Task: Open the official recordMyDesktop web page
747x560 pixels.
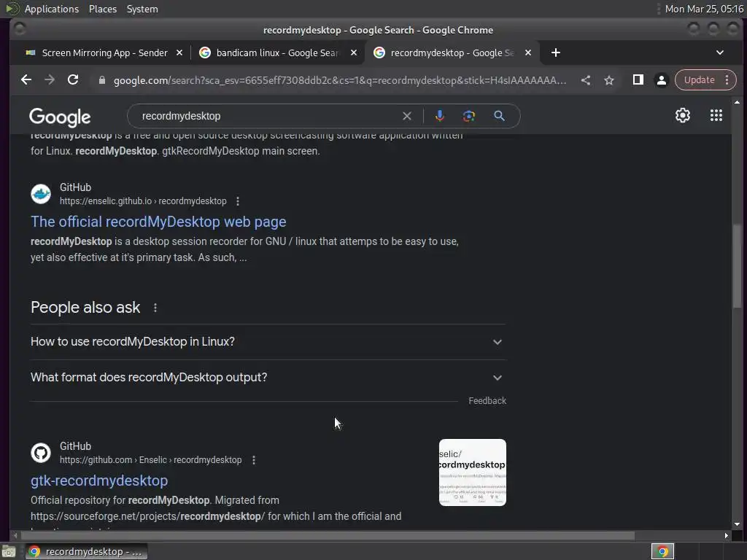Action: click(158, 222)
